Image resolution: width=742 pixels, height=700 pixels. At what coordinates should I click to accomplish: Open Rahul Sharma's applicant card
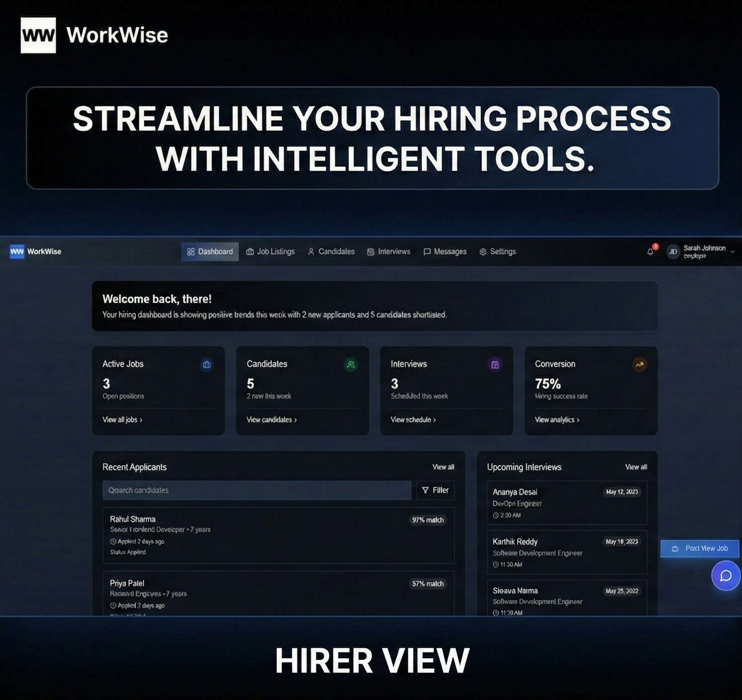278,535
